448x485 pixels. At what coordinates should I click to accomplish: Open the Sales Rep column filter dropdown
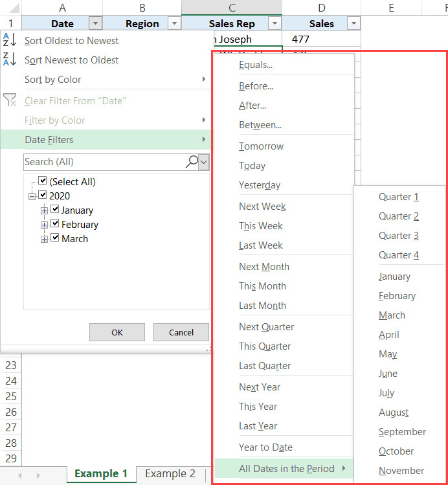click(275, 23)
